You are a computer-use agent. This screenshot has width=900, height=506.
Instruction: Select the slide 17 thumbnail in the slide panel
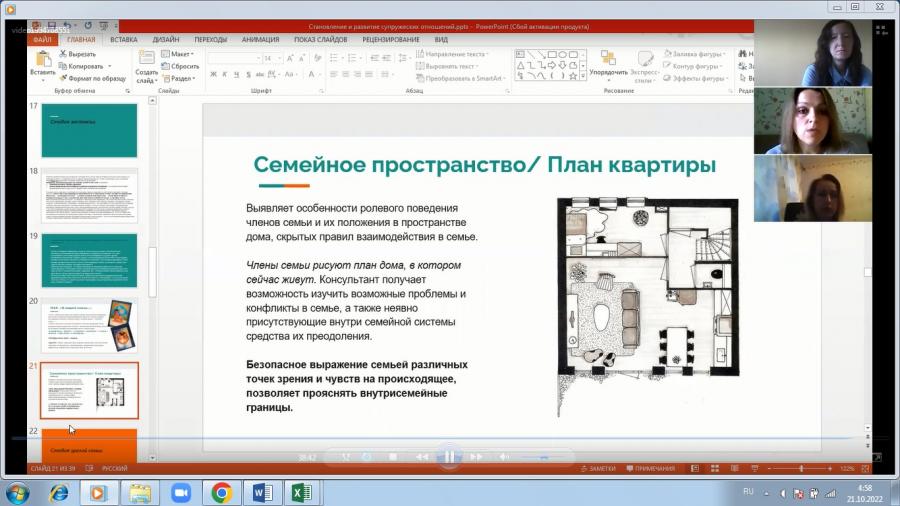pos(89,130)
